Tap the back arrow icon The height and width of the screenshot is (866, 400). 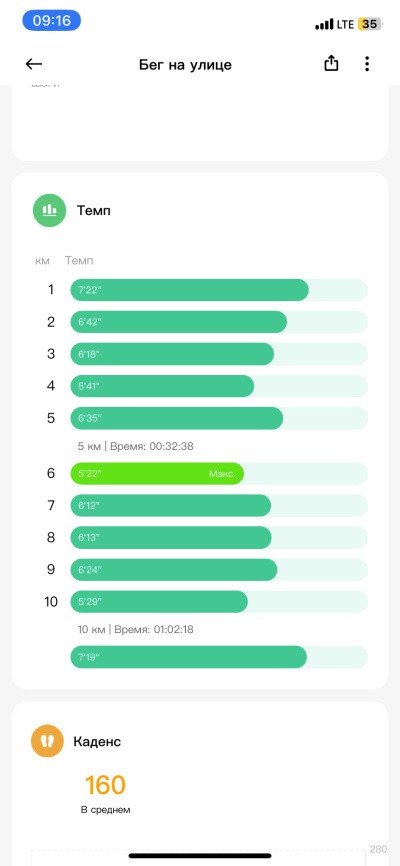[34, 64]
